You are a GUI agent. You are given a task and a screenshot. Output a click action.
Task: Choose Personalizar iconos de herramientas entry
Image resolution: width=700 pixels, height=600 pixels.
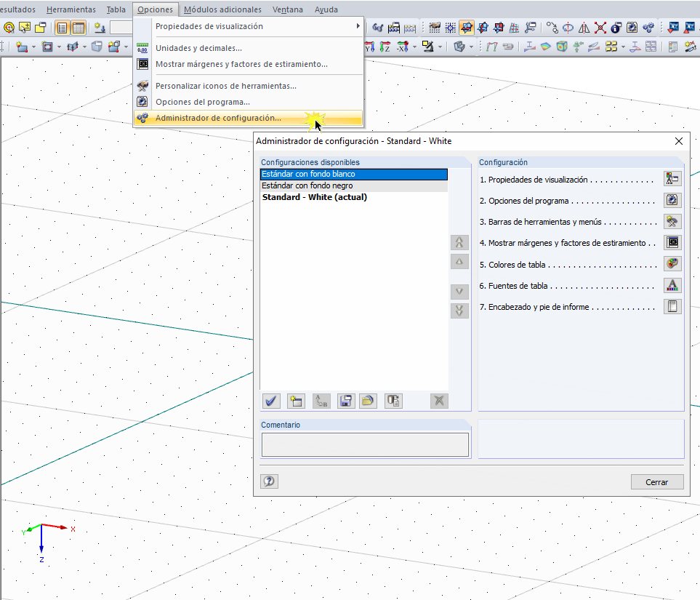coord(248,86)
